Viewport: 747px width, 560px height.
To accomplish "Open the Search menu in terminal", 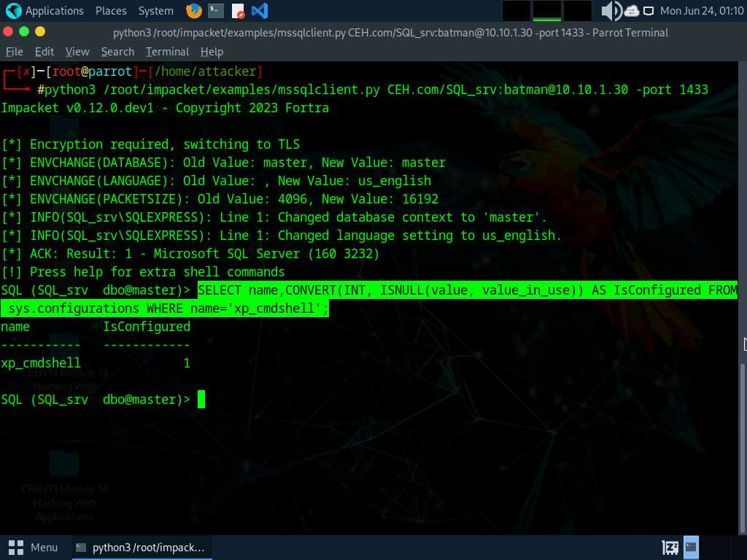I will point(117,52).
